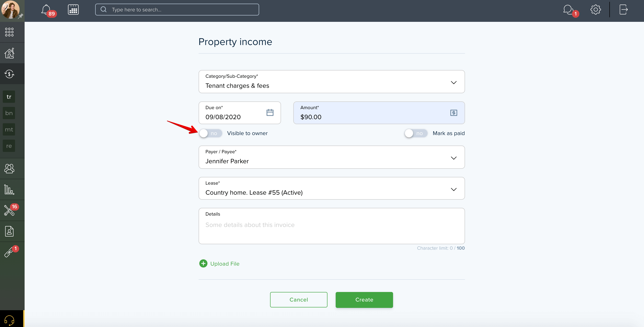Screen dimensions: 644x327
Task: Select the 'tr' sidebar item
Action: pyautogui.click(x=9, y=97)
